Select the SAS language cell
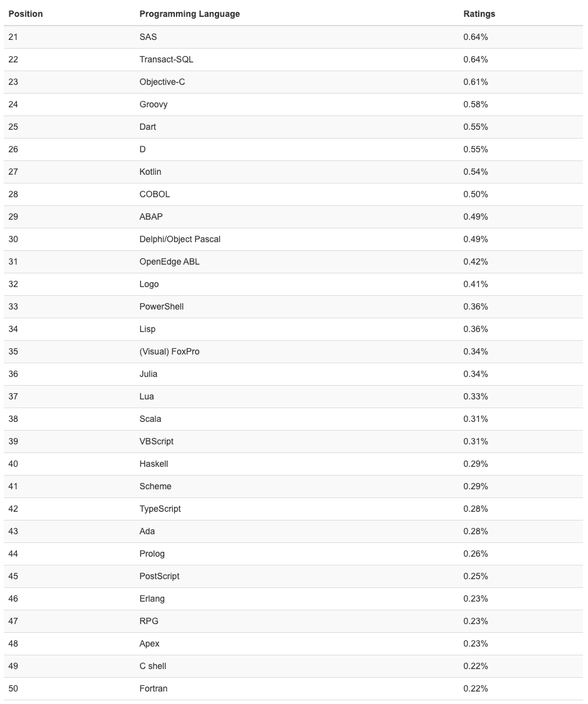The width and height of the screenshot is (588, 704). pos(148,37)
